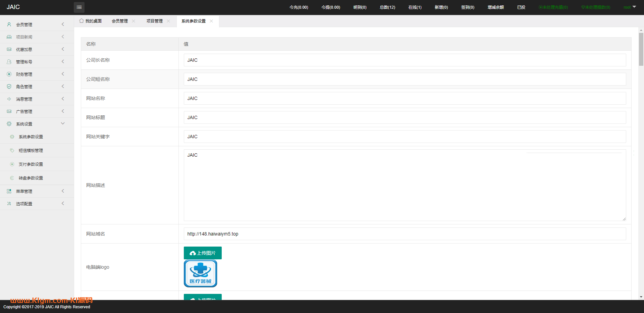Open 今充(0.00) in the header

tap(299, 7)
